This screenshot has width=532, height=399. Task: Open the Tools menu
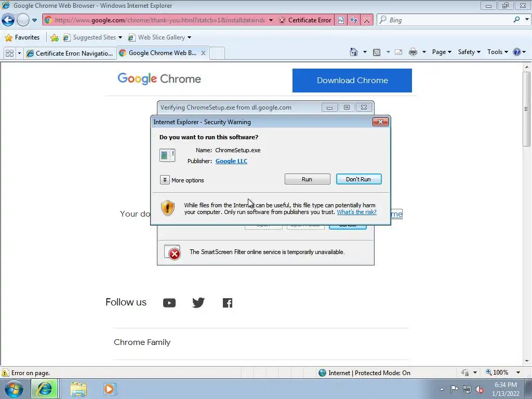(x=497, y=52)
